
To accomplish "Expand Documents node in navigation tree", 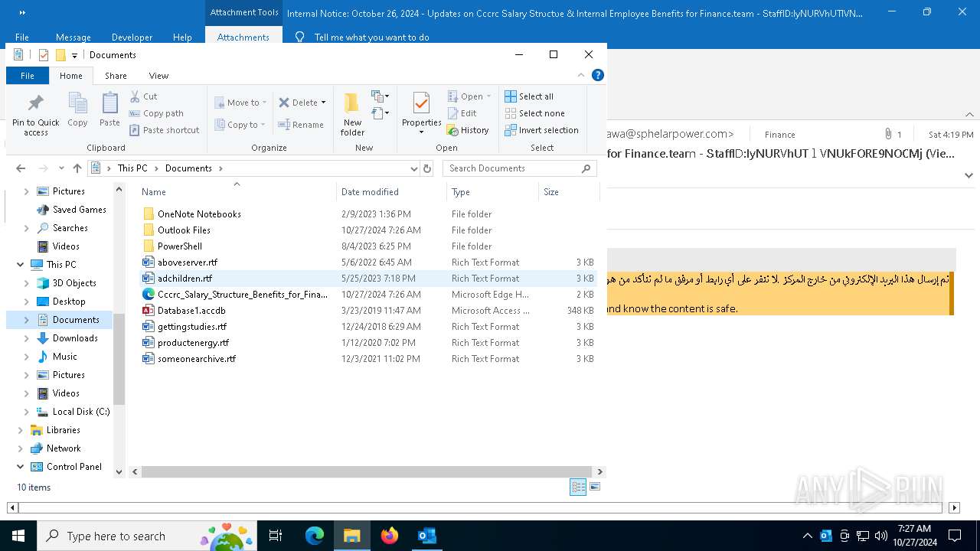I will (27, 320).
